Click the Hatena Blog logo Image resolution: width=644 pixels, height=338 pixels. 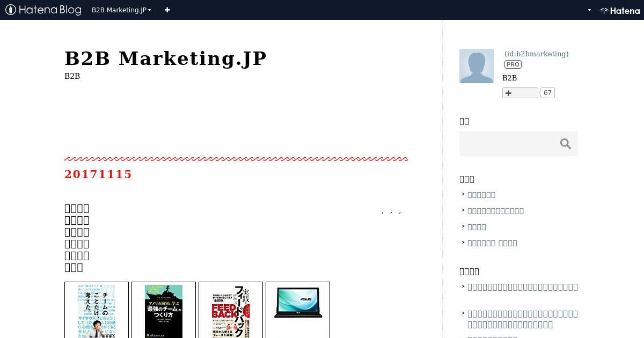click(x=43, y=10)
